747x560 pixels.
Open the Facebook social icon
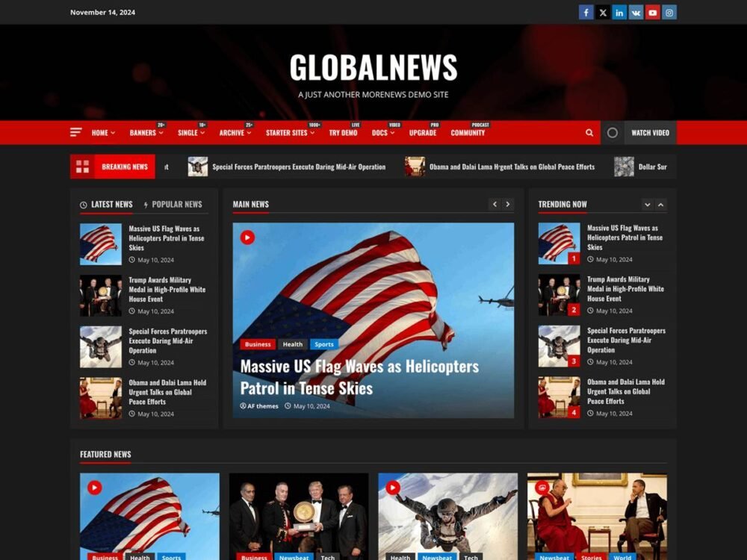click(x=586, y=13)
